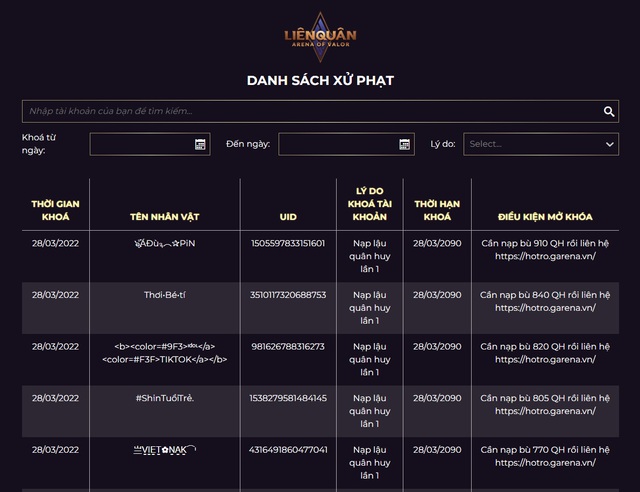Open hotro.garena.vn link in 910 QH row
640x492 pixels.
click(545, 256)
